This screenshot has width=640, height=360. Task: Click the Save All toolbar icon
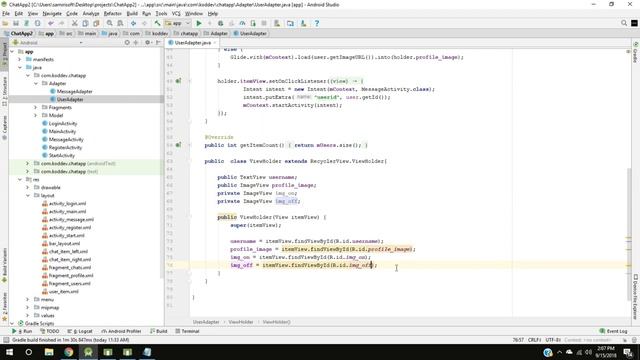tap(16, 23)
